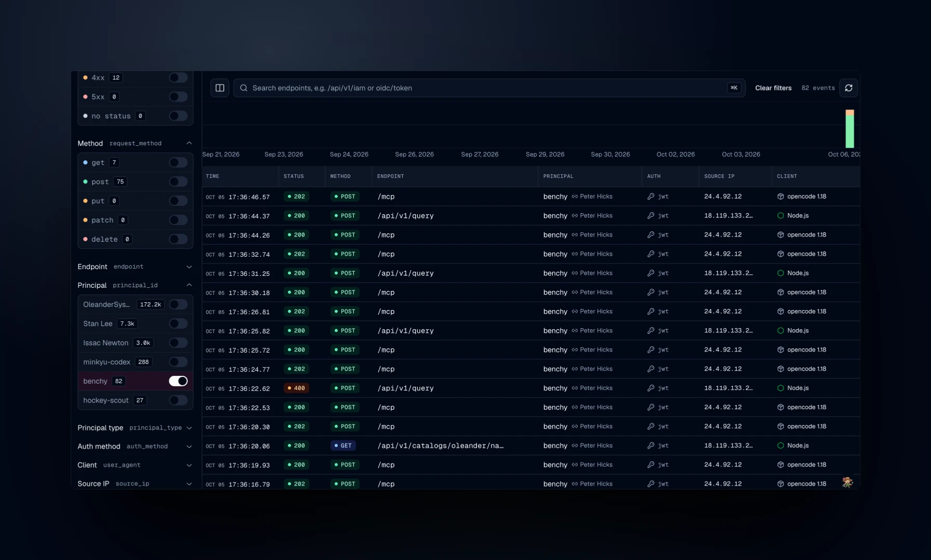The height and width of the screenshot is (560, 931).
Task: Turn on the get method toggle
Action: [x=178, y=163]
